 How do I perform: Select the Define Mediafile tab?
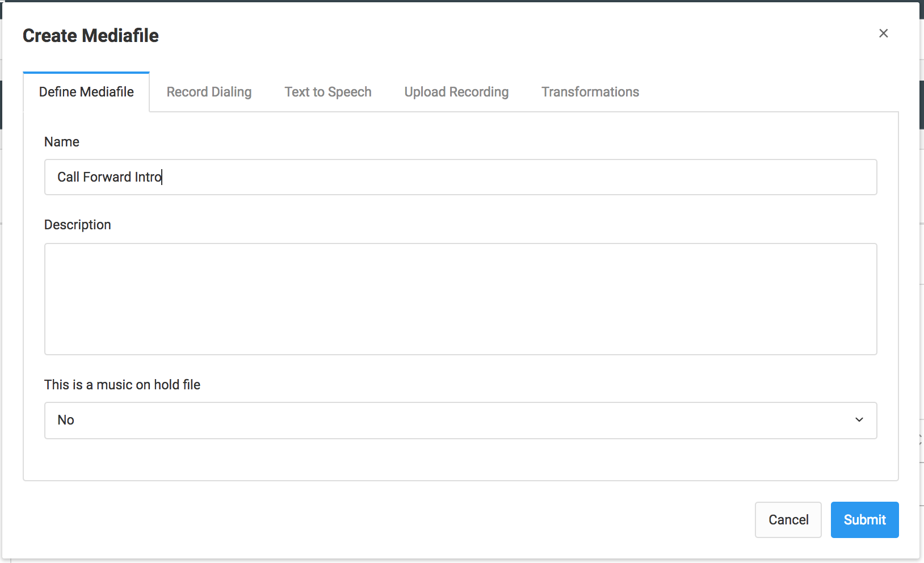tap(86, 92)
